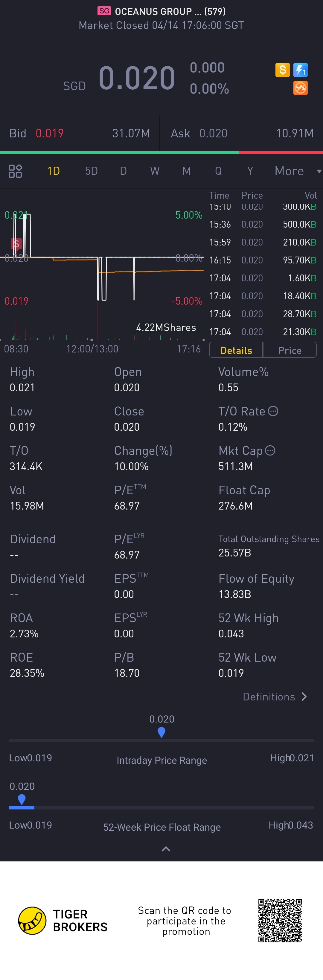Open the Definitions link
Image resolution: width=323 pixels, height=980 pixels.
coord(269,697)
